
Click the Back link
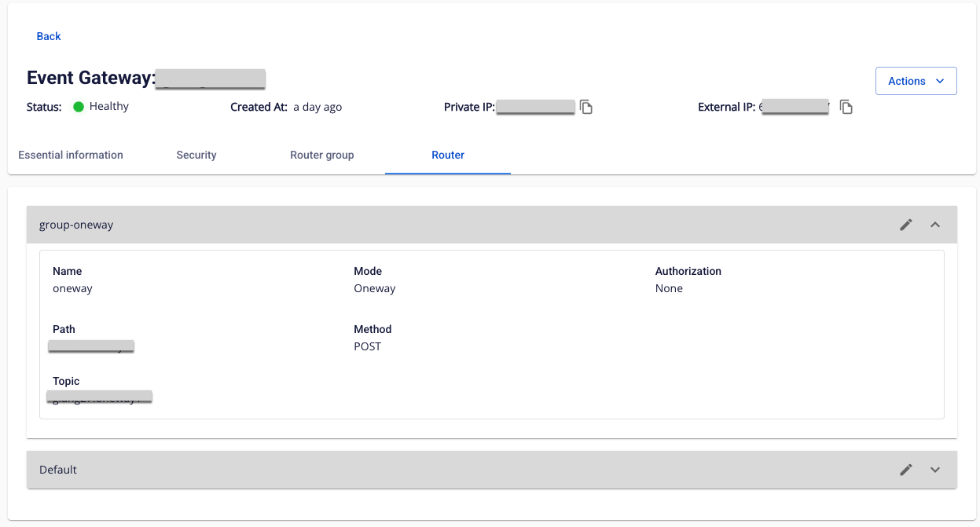[x=49, y=36]
